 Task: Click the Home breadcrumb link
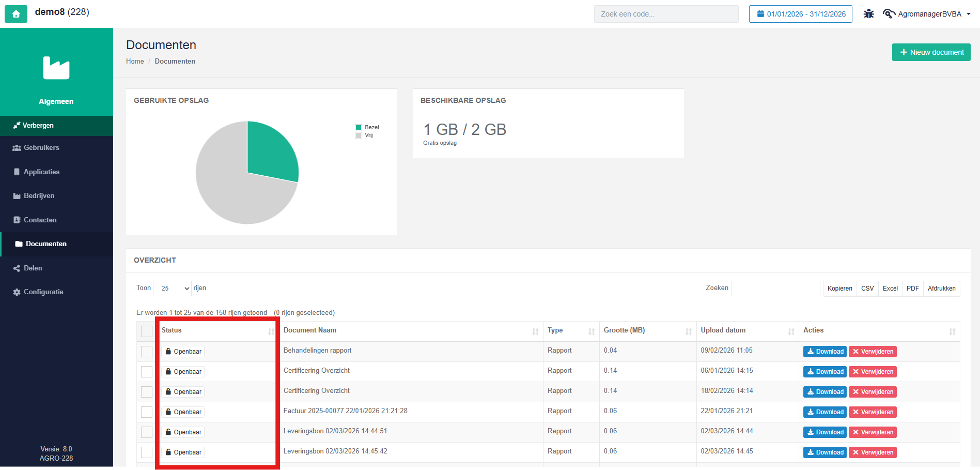click(x=135, y=61)
